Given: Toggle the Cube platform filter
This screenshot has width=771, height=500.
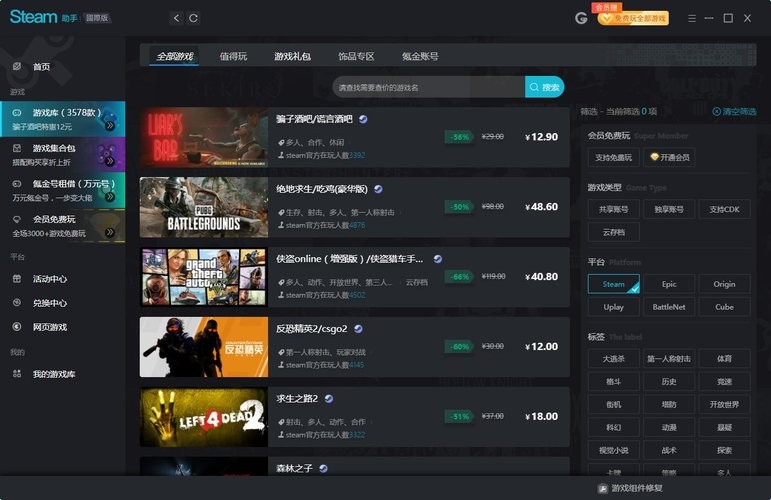Looking at the screenshot, I should [724, 307].
